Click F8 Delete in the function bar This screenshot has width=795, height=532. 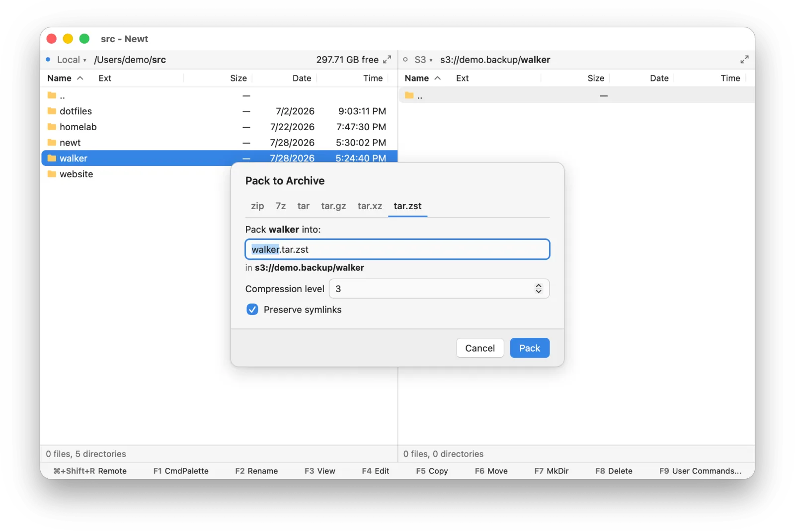[x=614, y=471]
